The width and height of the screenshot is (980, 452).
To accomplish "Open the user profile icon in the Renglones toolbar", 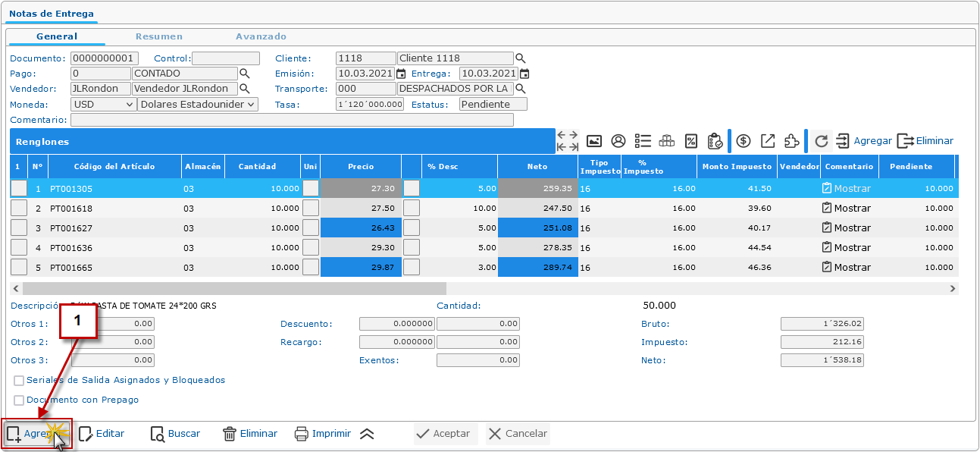I will click(x=618, y=141).
